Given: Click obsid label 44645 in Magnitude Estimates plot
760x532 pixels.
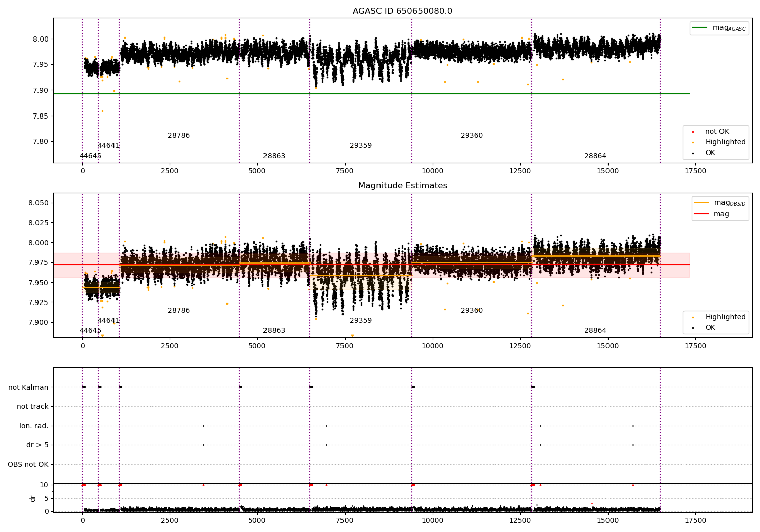Looking at the screenshot, I should tap(90, 331).
